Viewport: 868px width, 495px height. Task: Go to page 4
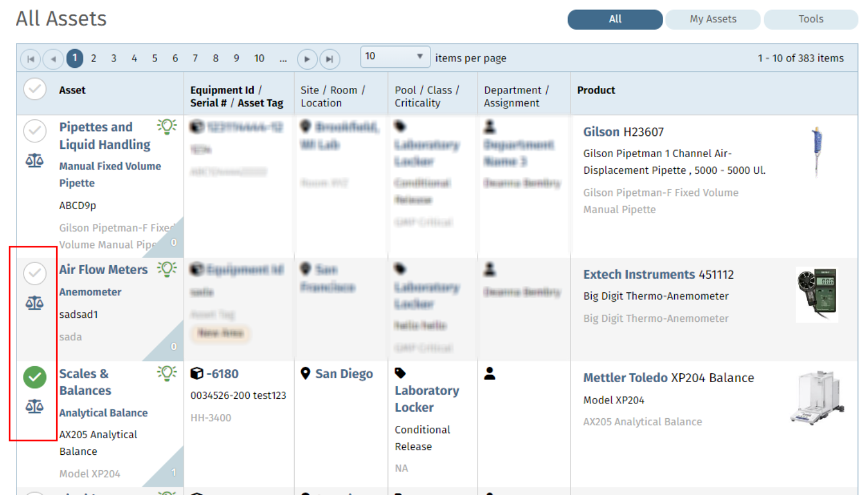pyautogui.click(x=134, y=58)
